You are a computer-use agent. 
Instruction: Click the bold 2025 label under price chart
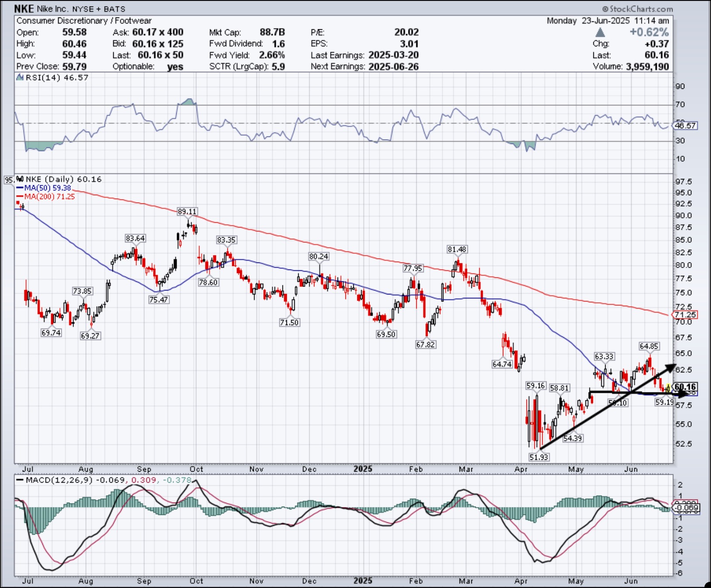363,469
